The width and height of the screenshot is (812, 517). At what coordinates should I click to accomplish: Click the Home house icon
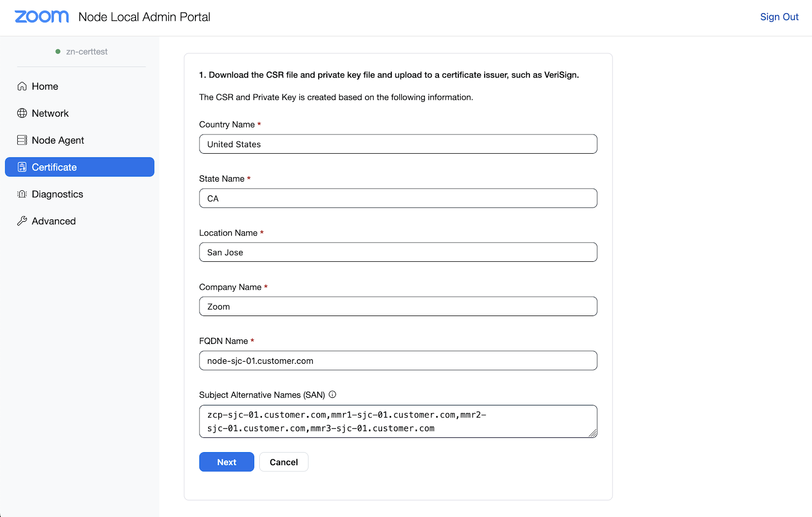pos(22,86)
